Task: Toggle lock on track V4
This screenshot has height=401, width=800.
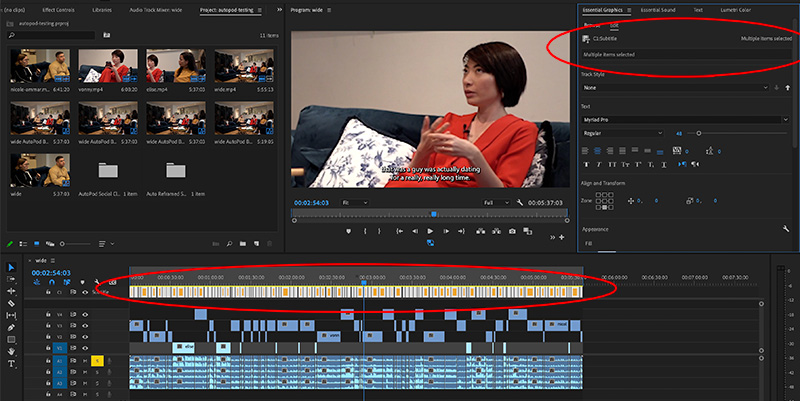Action: click(48, 315)
